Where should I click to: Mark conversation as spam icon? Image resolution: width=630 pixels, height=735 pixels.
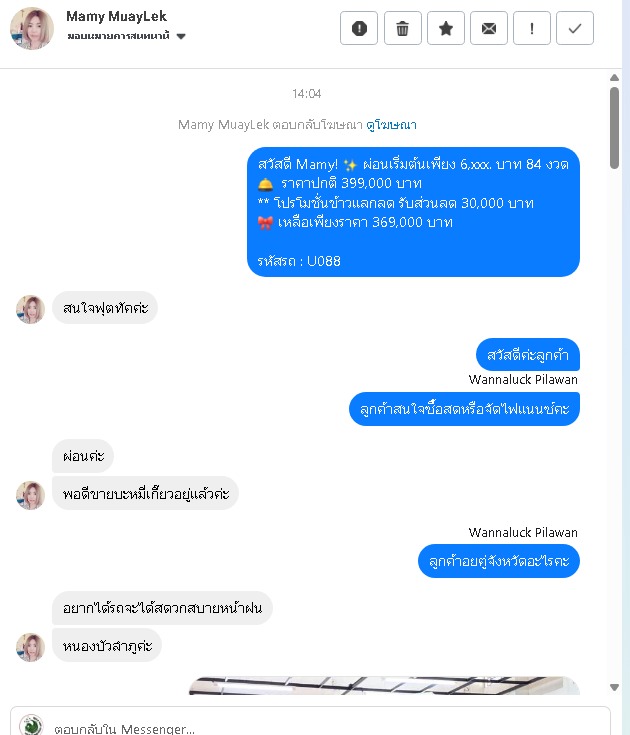click(x=359, y=29)
